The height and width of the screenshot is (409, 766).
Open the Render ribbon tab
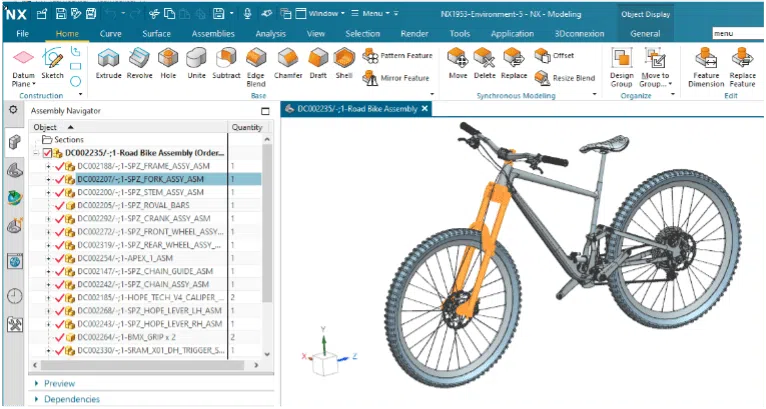[414, 34]
